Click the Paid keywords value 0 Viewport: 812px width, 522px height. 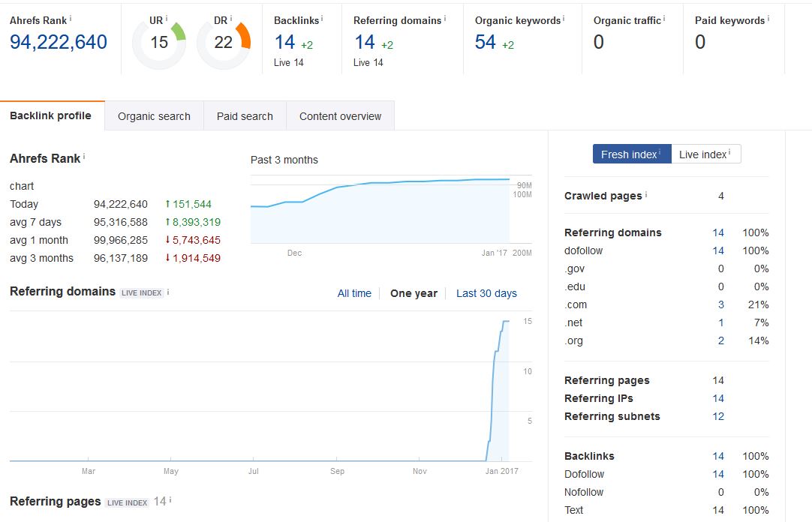click(x=700, y=42)
